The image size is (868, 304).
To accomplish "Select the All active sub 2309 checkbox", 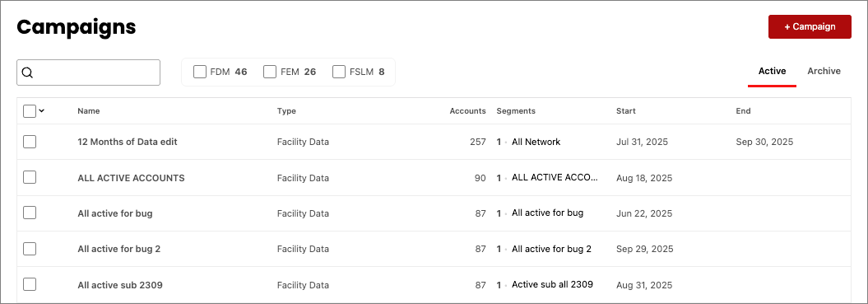I will click(x=30, y=284).
